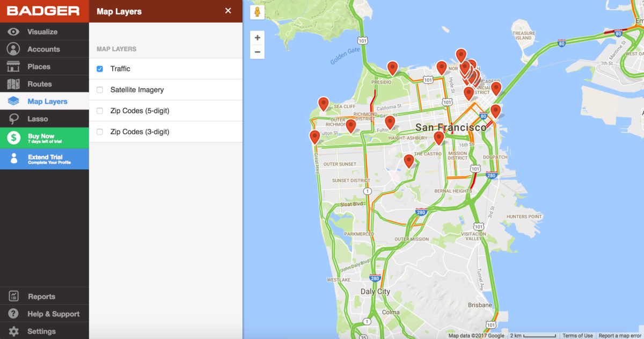Screen dimensions: 644x339
Task: Click the Places sidebar icon
Action: tap(15, 66)
